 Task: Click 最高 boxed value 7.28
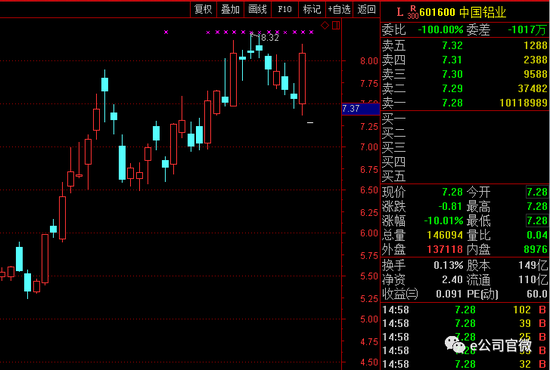537,206
